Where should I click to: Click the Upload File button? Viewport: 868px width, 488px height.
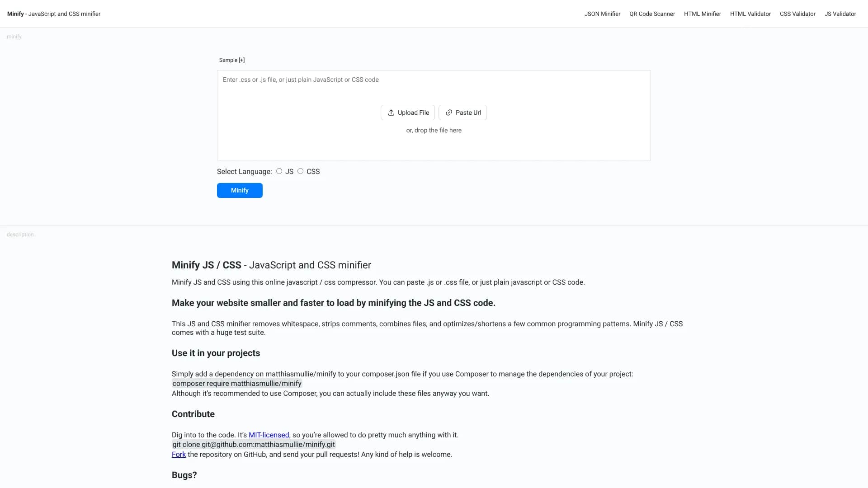pyautogui.click(x=407, y=113)
